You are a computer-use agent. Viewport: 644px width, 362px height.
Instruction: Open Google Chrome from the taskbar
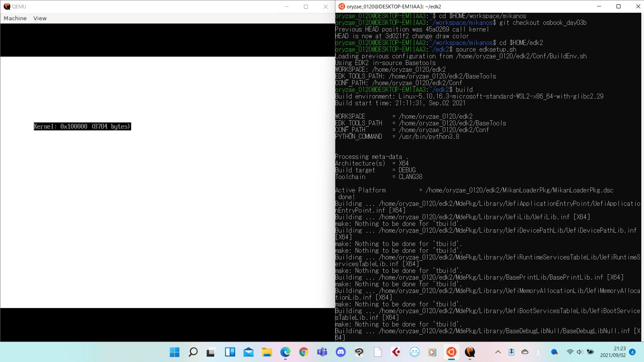point(303,352)
